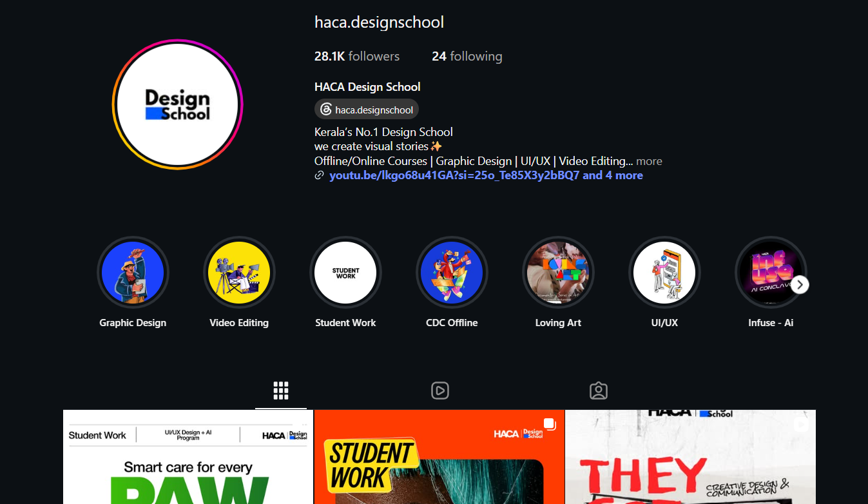868x504 pixels.
Task: Open the Loving Art highlight circle
Action: click(558, 273)
